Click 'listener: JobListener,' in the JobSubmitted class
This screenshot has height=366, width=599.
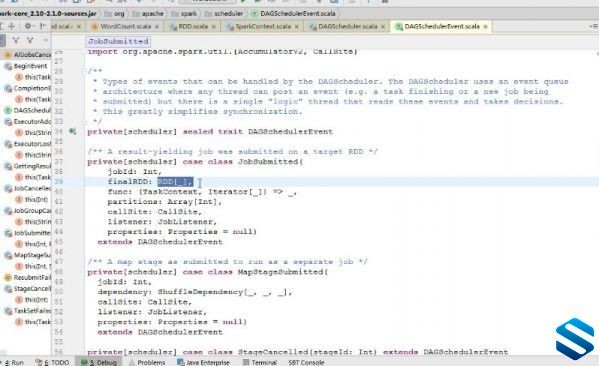[x=162, y=222]
